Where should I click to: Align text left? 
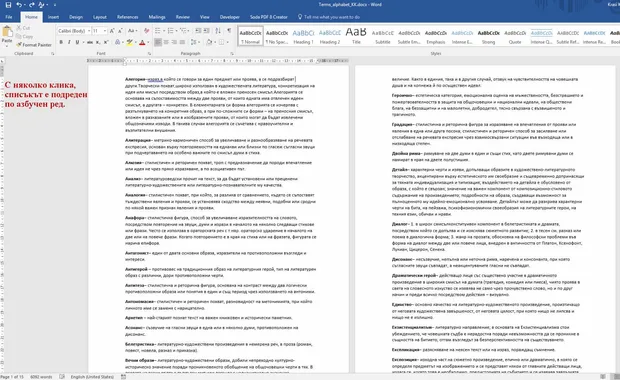(x=158, y=42)
